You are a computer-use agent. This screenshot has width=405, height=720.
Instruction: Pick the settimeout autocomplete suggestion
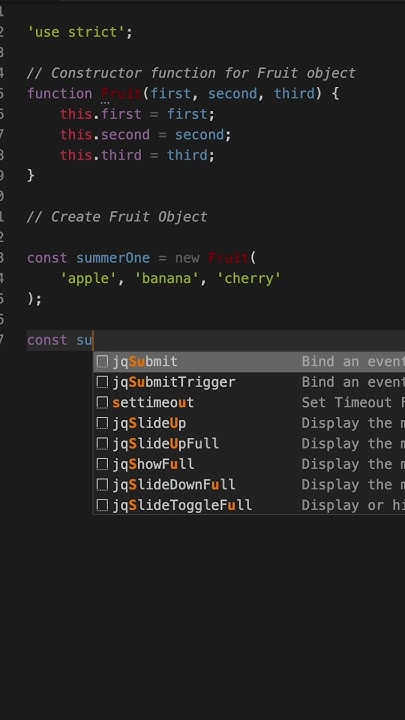[x=249, y=403]
